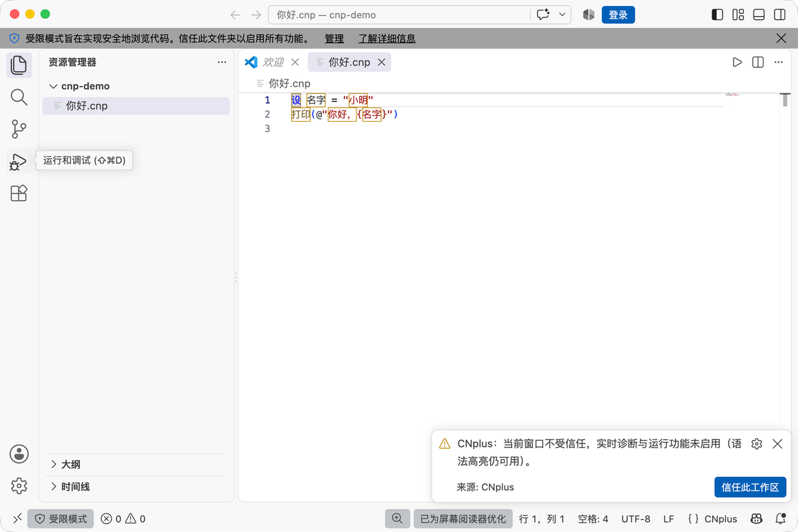
Task: Open the chat dropdown arrow
Action: pos(563,15)
